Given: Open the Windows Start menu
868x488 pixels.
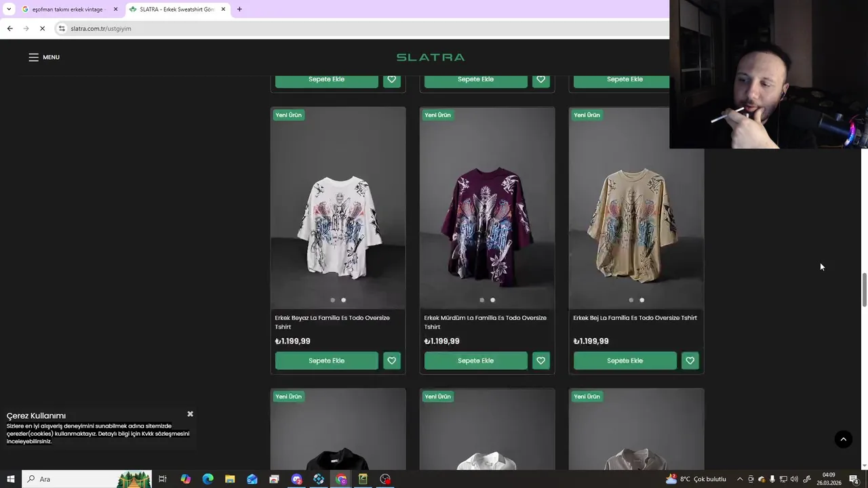Looking at the screenshot, I should 10,479.
